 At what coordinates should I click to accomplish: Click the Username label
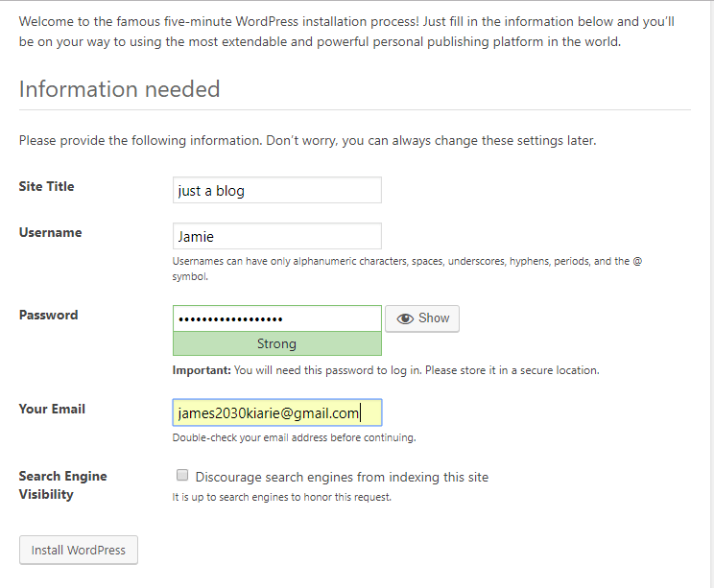[51, 232]
